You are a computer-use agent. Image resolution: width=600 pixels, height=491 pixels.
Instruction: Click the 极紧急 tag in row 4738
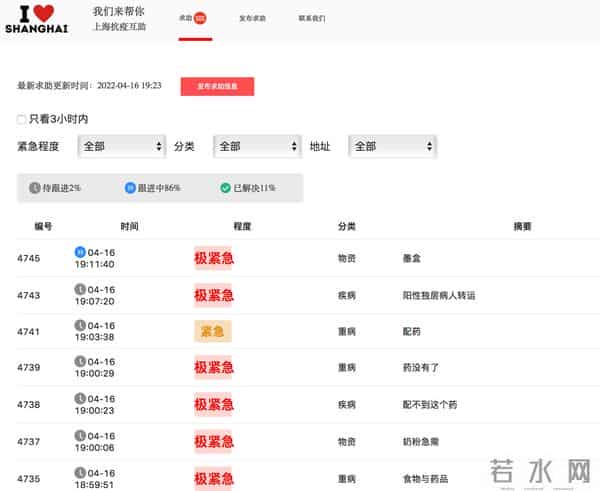click(x=214, y=405)
